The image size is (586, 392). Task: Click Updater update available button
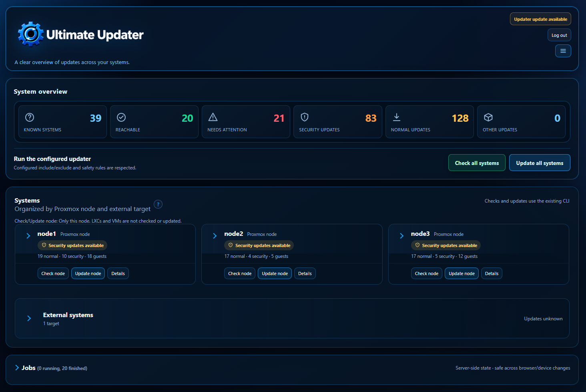click(x=540, y=19)
